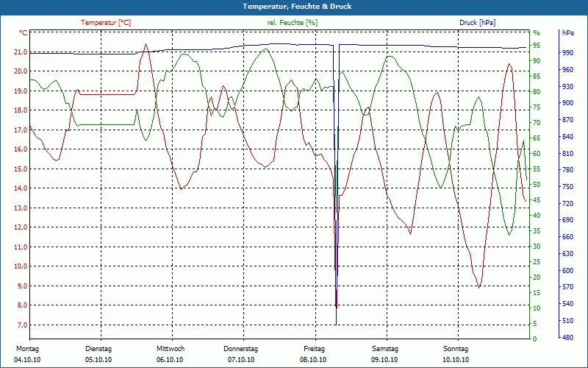Click the green '55' humidity axis tick label
The image size is (588, 368).
click(537, 169)
